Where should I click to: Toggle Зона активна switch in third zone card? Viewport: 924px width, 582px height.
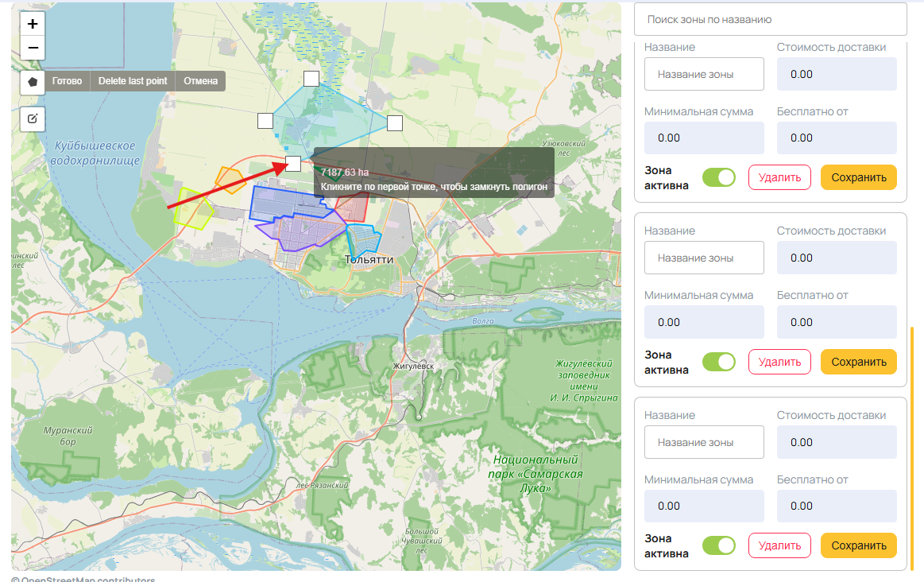(x=719, y=545)
